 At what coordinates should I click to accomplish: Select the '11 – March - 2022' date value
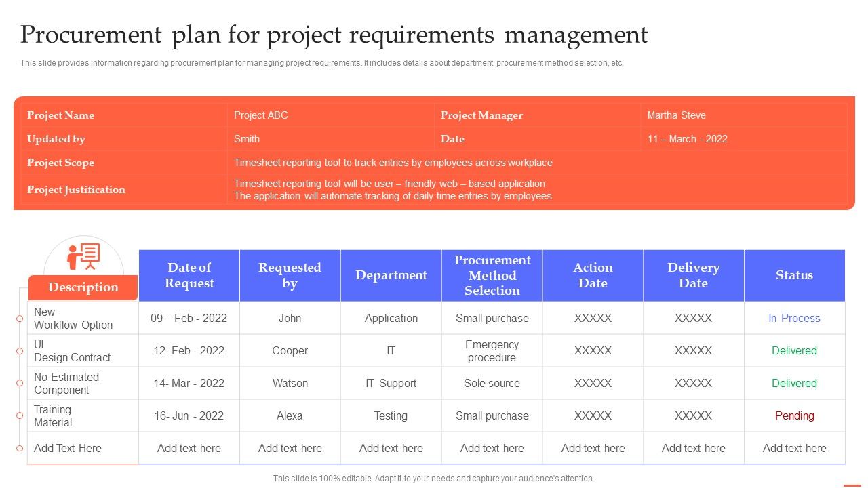pyautogui.click(x=687, y=139)
